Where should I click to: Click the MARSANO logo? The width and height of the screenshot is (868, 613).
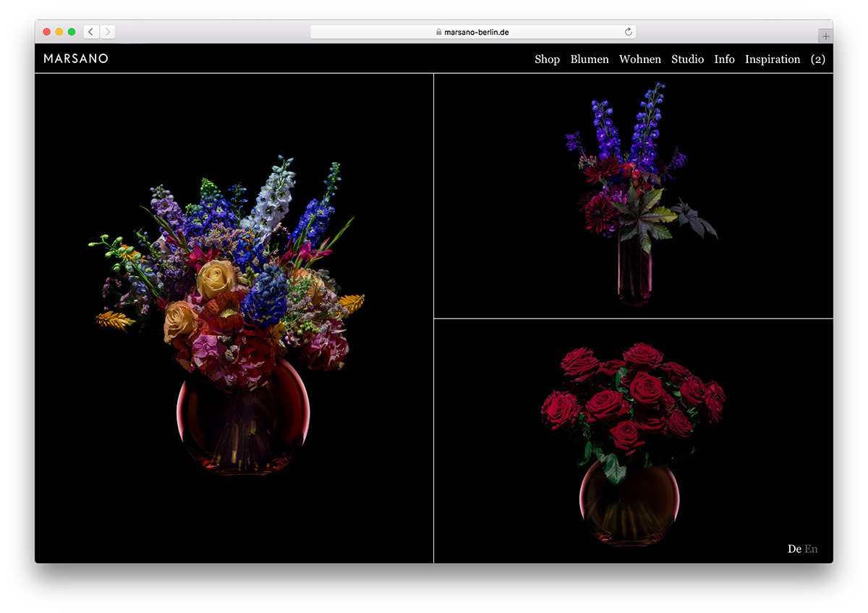tap(76, 59)
